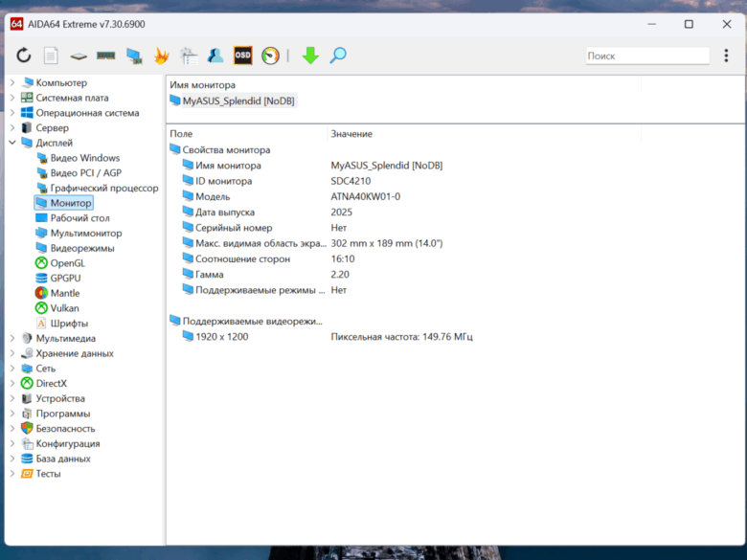Open the Видеорежимы page
This screenshot has height=560, width=747.
click(76, 248)
